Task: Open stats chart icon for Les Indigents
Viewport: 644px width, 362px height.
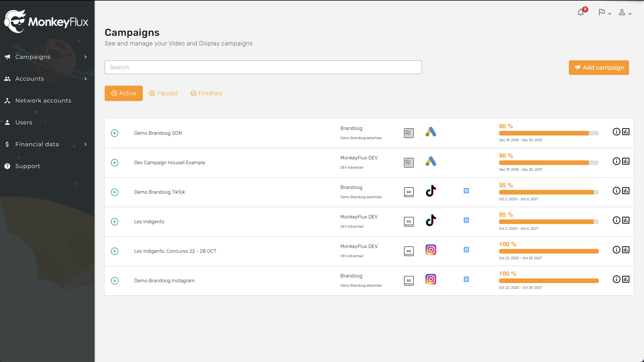Action: pyautogui.click(x=626, y=220)
